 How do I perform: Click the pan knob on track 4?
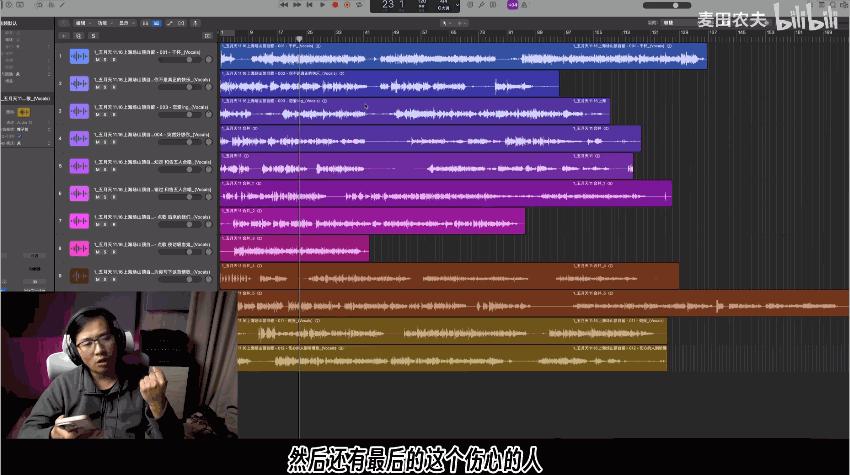pos(209,142)
